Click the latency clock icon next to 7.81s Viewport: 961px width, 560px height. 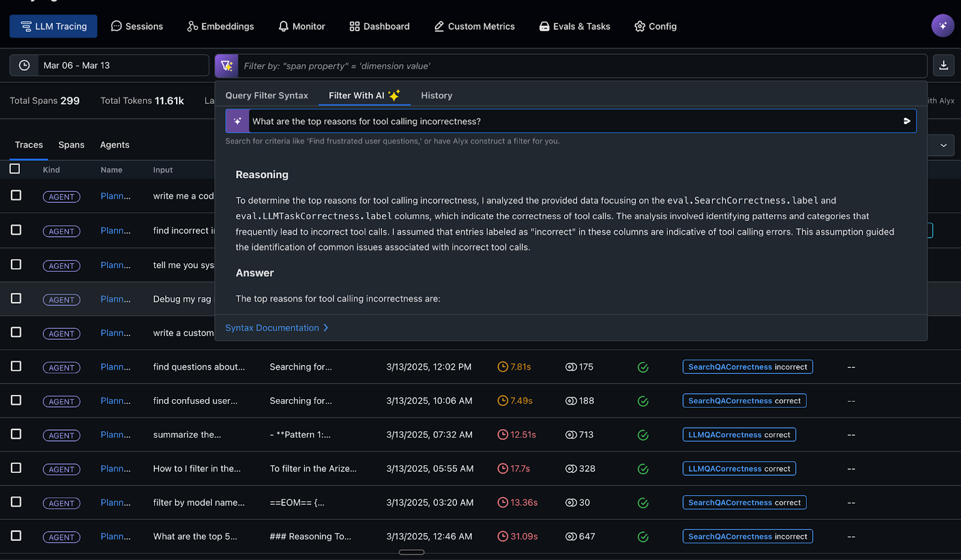tap(503, 367)
